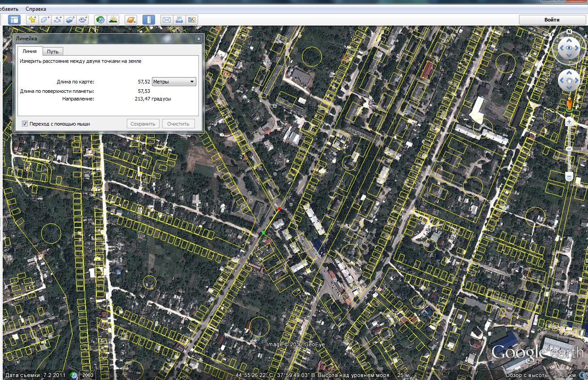This screenshot has height=380, width=588.
Task: Open the planet switcher dropdown
Action: (x=130, y=20)
